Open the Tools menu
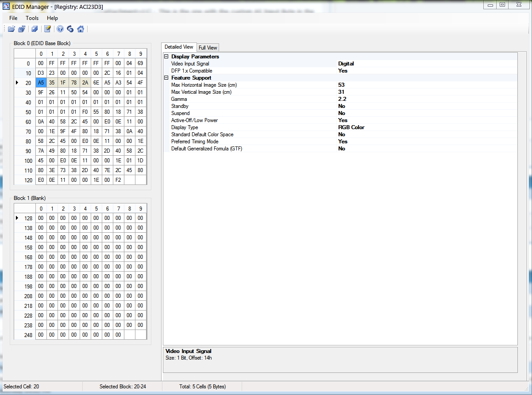This screenshot has height=395, width=532. (x=32, y=18)
